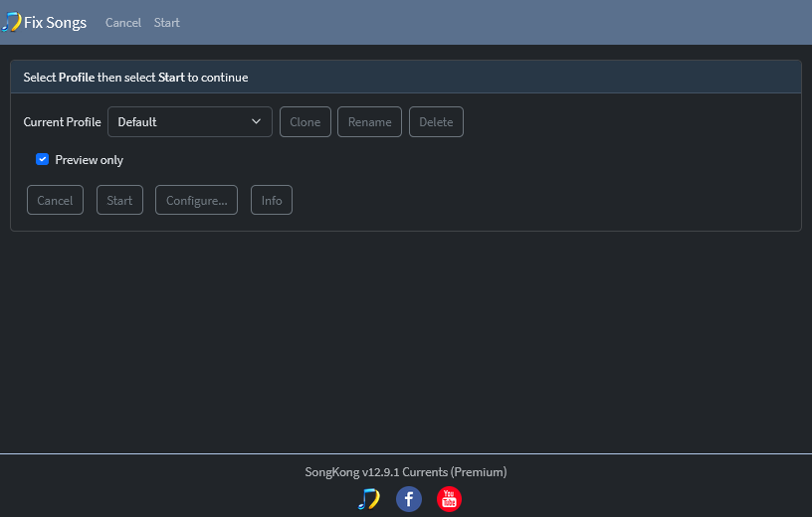
Task: Select Cancel in the top navigation bar
Action: (123, 23)
